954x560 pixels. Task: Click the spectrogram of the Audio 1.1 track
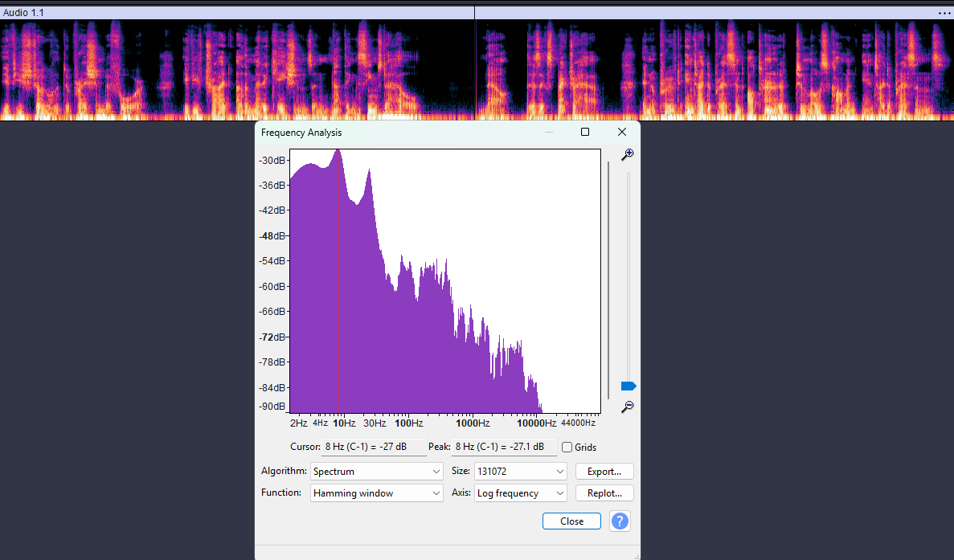(477, 70)
